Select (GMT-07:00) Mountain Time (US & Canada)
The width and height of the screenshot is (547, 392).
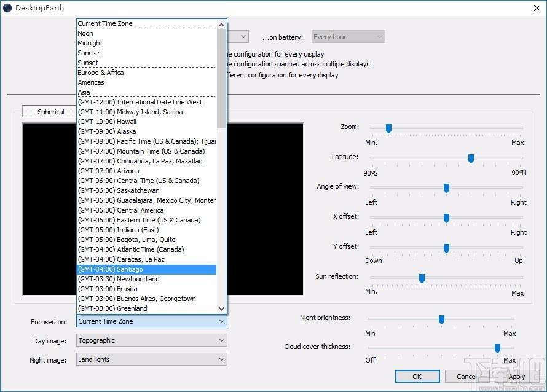click(x=146, y=151)
